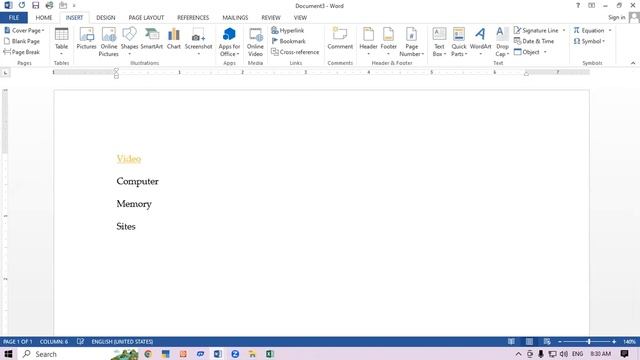The height and width of the screenshot is (360, 640).
Task: Open the Symbol menu
Action: (589, 41)
